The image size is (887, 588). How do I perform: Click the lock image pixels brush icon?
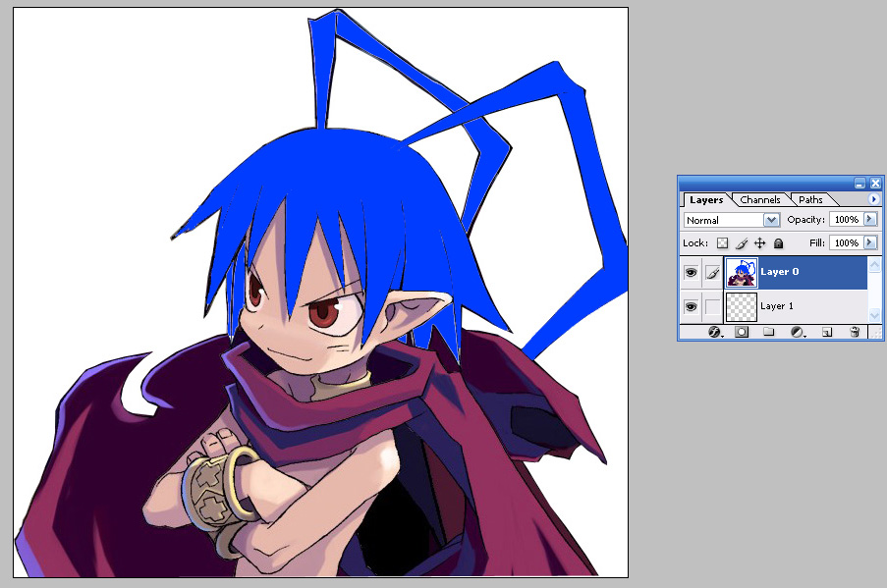point(742,242)
